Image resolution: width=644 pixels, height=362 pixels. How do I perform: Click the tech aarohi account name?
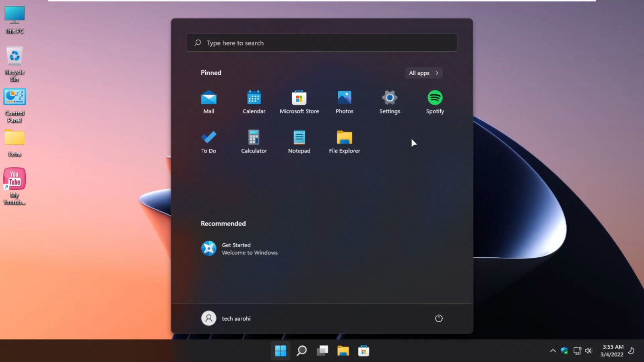point(236,318)
